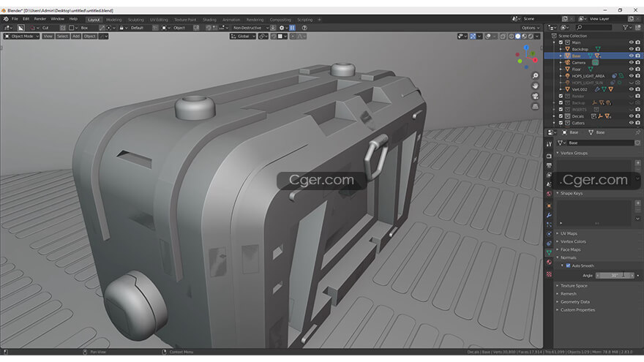Click the red X axis gizmo ball
The width and height of the screenshot is (644, 362).
click(535, 60)
